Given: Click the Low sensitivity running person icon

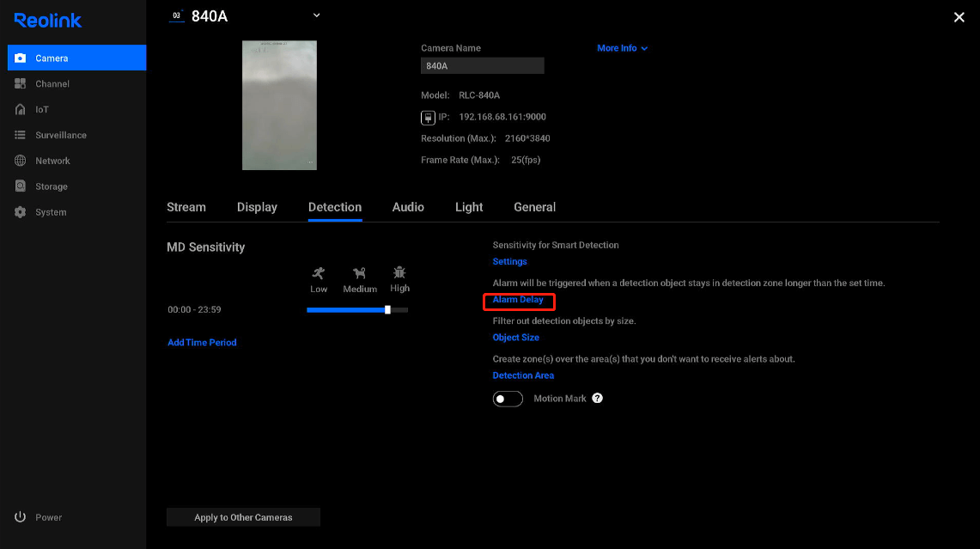Looking at the screenshot, I should click(x=319, y=273).
